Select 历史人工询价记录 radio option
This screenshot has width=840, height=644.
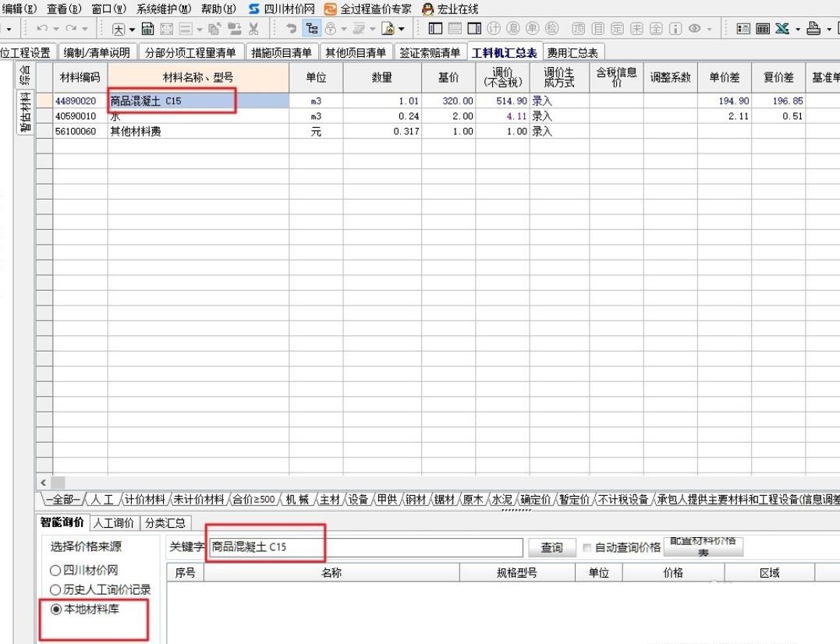55,590
